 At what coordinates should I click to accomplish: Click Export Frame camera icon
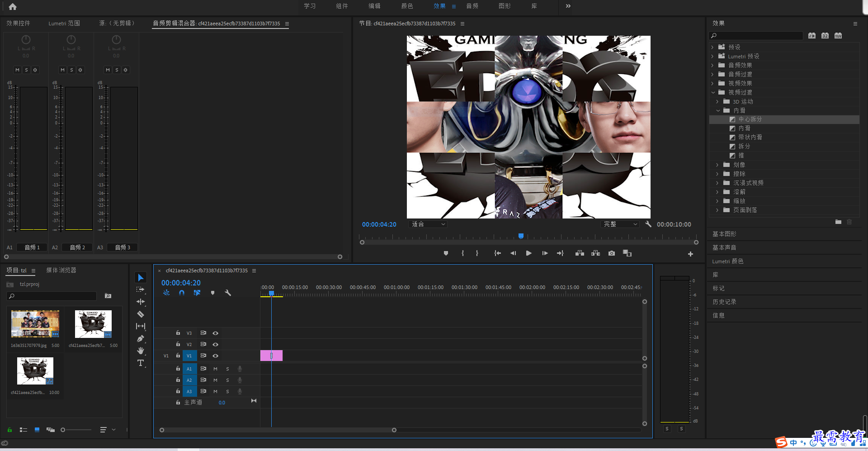click(x=612, y=253)
